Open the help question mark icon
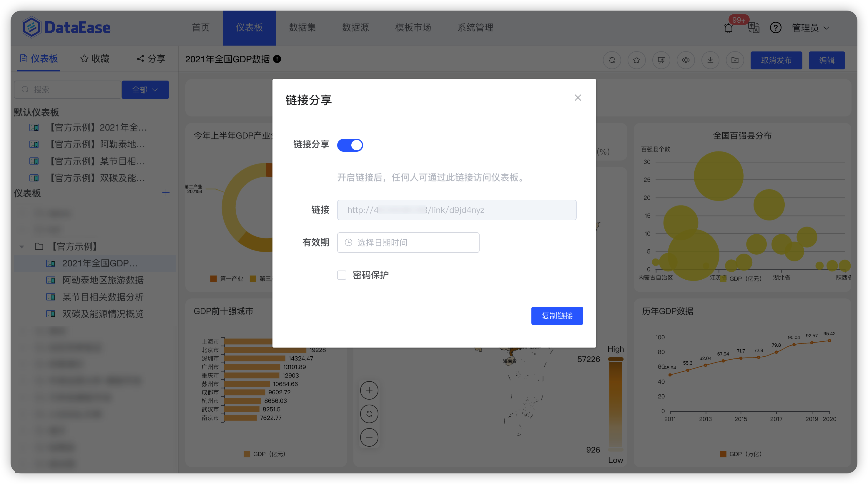This screenshot has height=484, width=868. coord(775,28)
